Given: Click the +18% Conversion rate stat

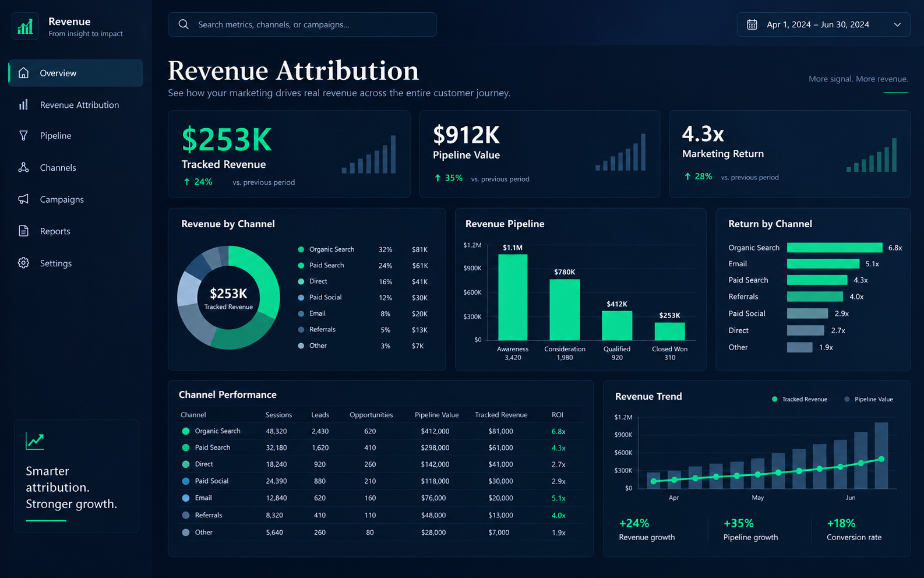Looking at the screenshot, I should coord(854,530).
